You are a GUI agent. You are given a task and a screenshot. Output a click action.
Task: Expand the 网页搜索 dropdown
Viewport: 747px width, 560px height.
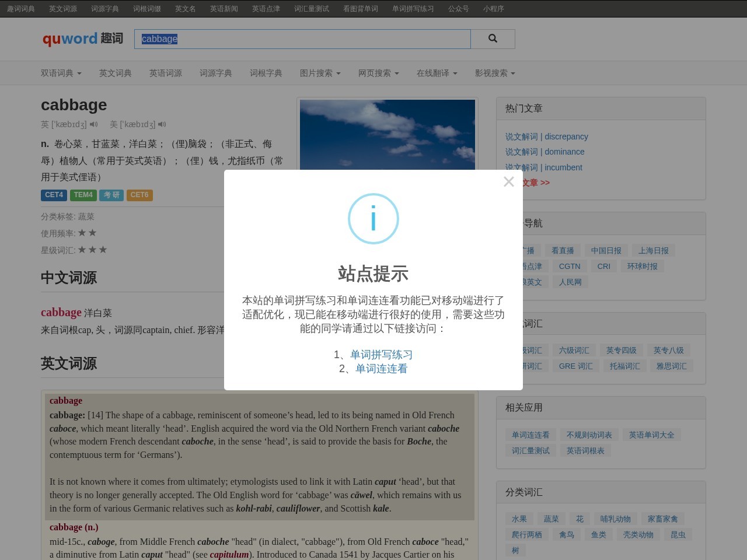click(378, 73)
